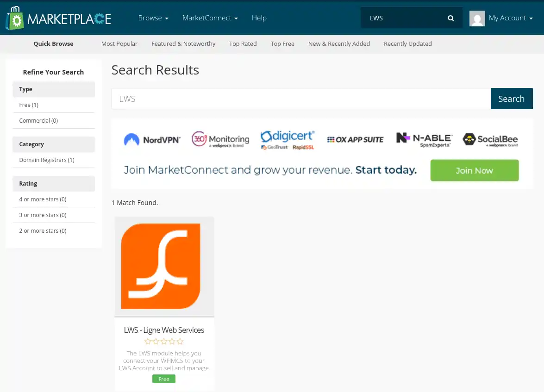Screen dimensions: 544x392
Task: Click the user avatar icon
Action: [x=477, y=18]
